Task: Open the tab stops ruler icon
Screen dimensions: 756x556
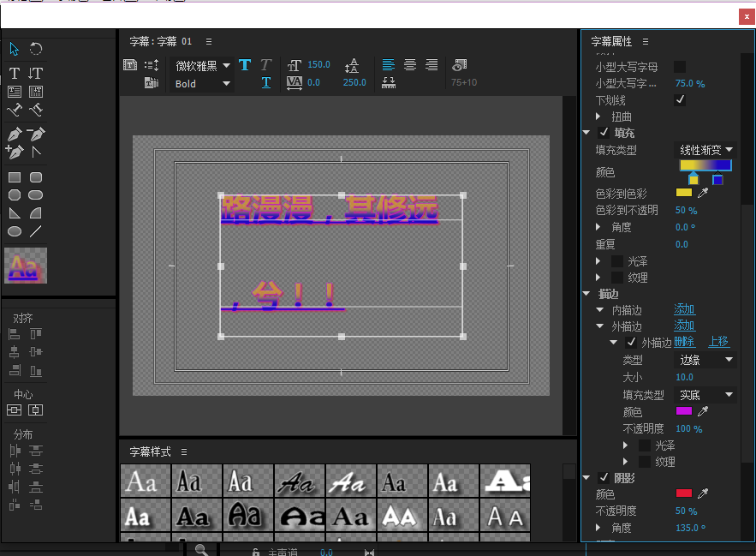Action: point(388,82)
